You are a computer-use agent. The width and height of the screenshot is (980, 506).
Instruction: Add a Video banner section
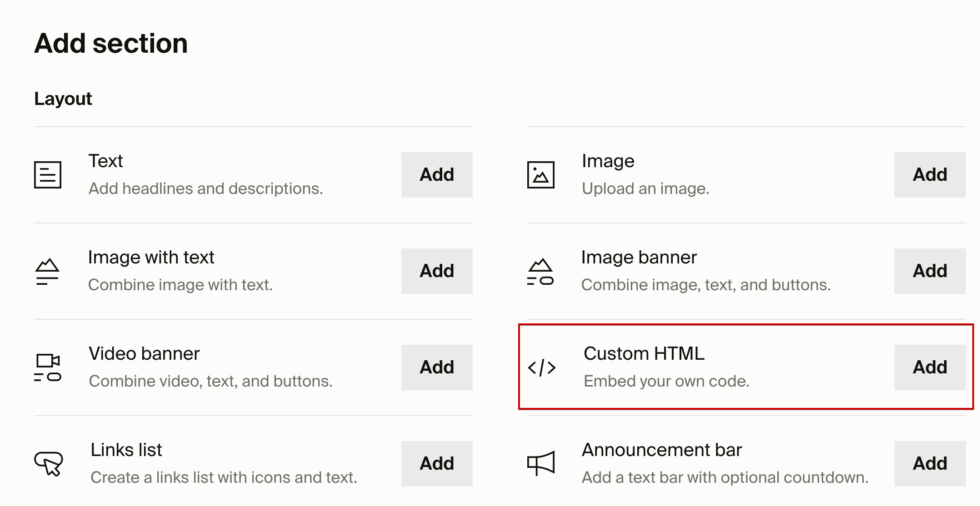436,367
